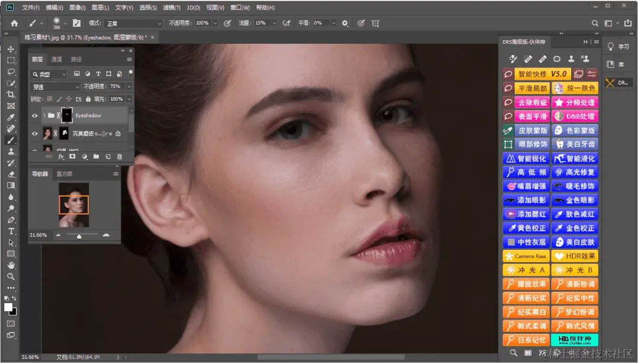Toggle the layer filter switch on or off
Screen dimensions: 638x364
(130, 73)
